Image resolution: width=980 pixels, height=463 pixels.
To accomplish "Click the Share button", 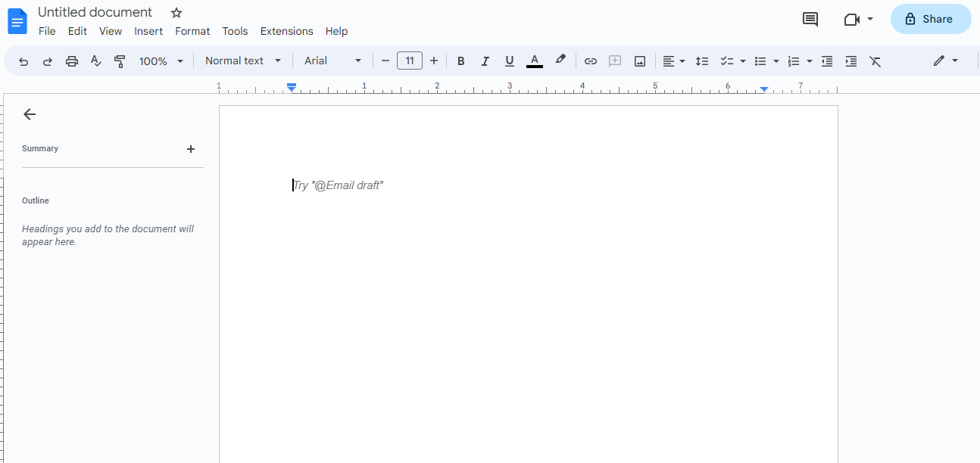I will pyautogui.click(x=931, y=19).
